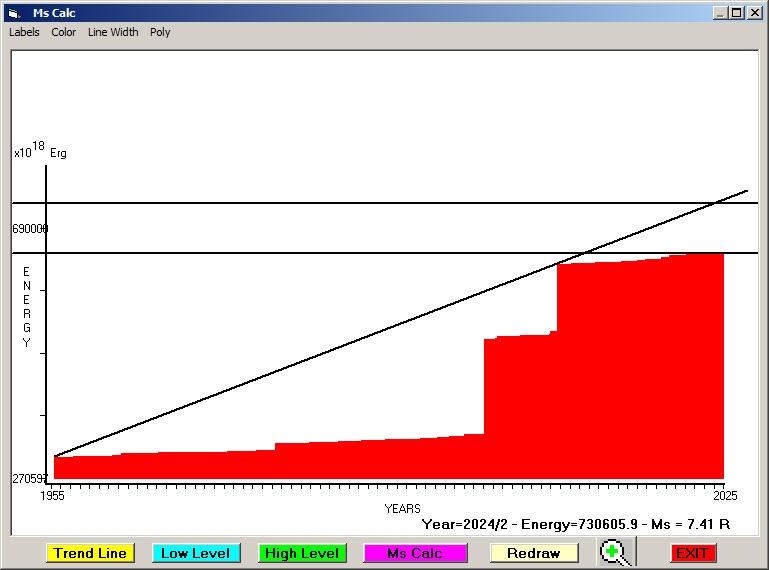The image size is (769, 570).
Task: Maximize the Ms Calc window
Action: (x=737, y=13)
